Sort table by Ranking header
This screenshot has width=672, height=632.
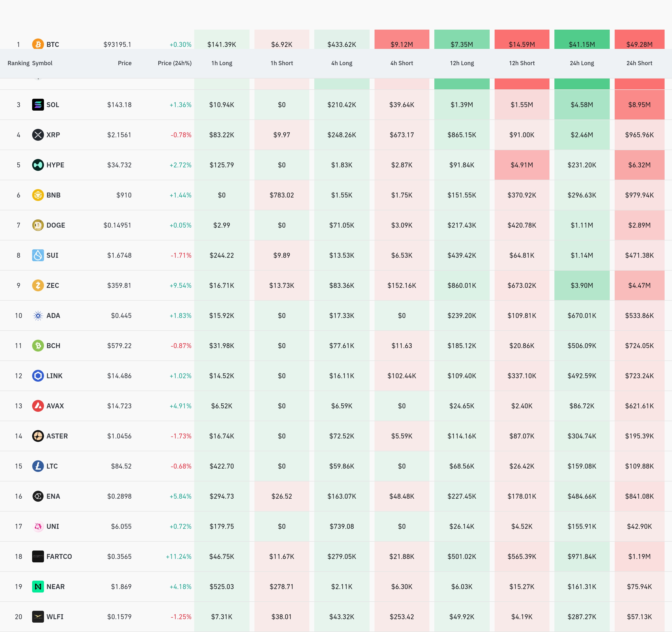(18, 63)
